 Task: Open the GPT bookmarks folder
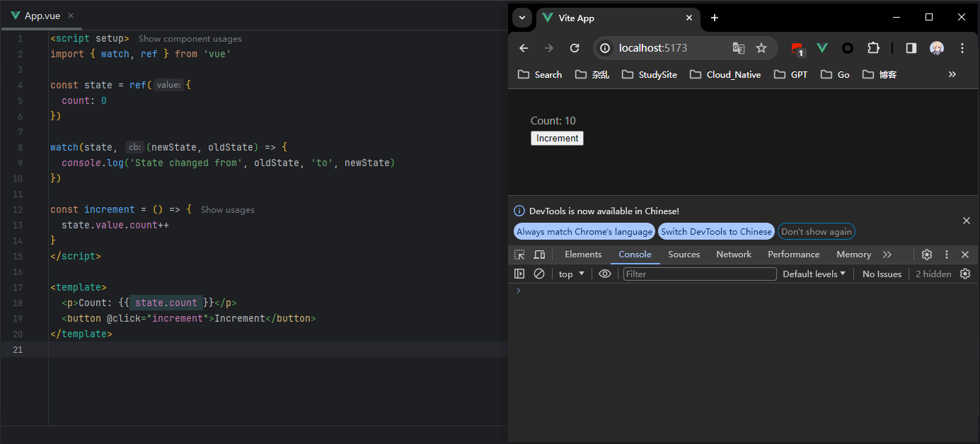tap(791, 74)
